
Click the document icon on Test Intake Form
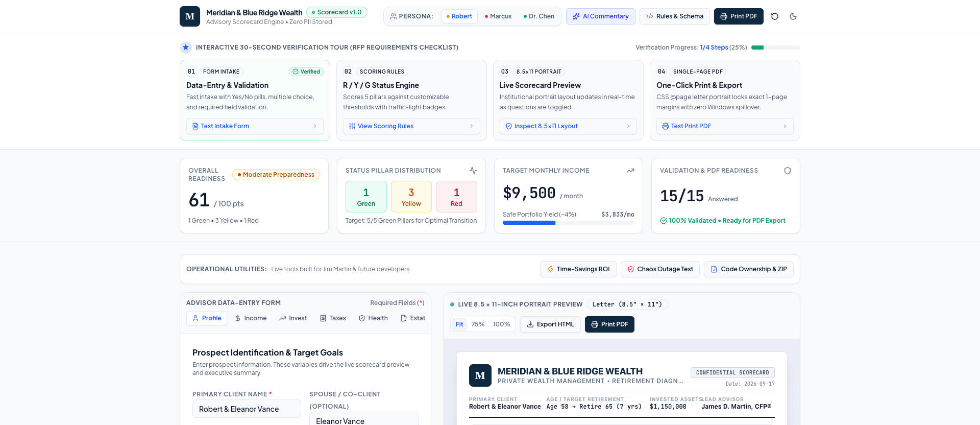[195, 126]
